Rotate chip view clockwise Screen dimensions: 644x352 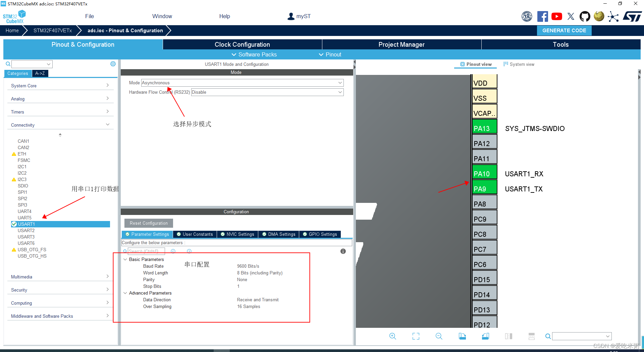coord(462,336)
